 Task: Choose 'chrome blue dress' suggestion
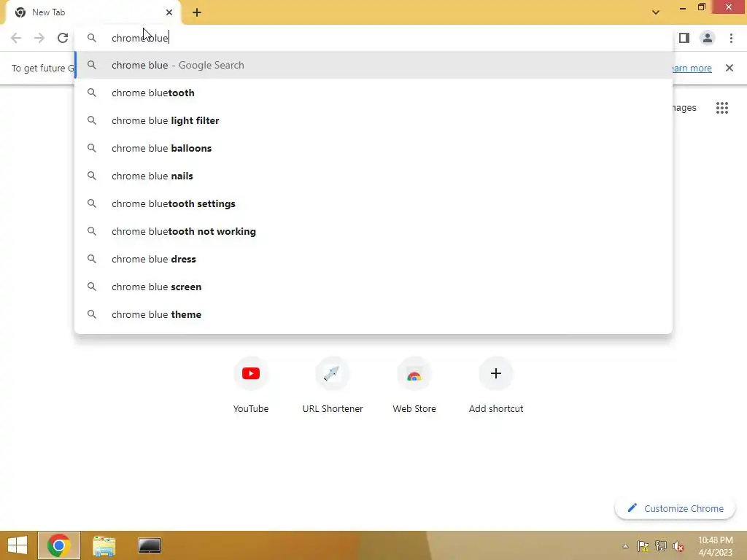click(x=373, y=259)
